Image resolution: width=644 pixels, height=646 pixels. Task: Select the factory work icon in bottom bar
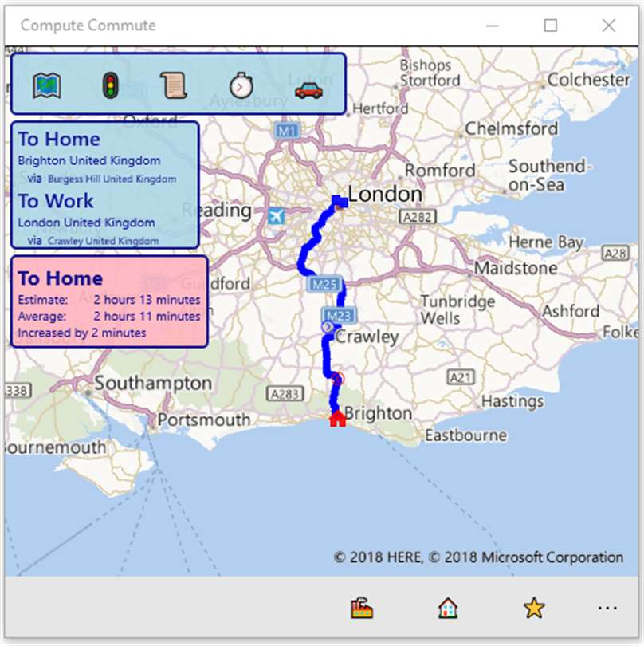[362, 608]
